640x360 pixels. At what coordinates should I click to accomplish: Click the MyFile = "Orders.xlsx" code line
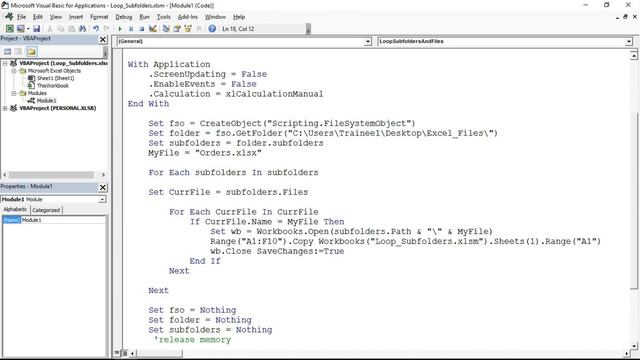[x=205, y=153]
